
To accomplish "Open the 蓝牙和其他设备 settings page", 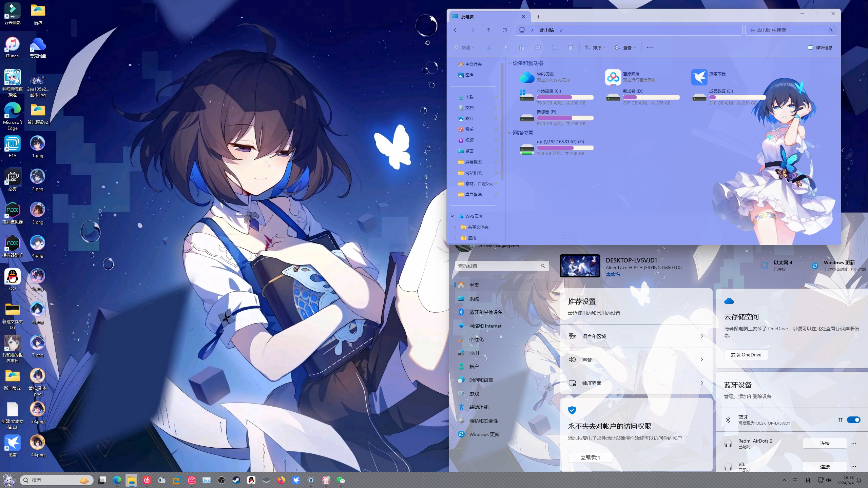I will 485,312.
